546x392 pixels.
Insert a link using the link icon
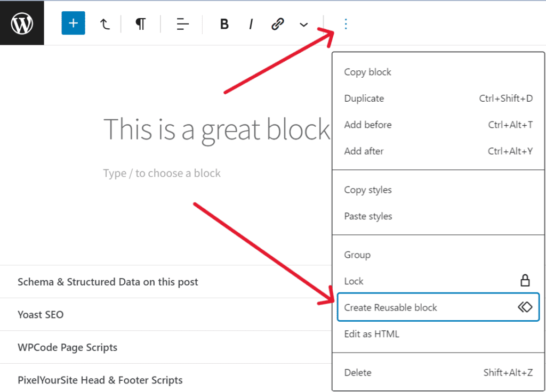tap(277, 23)
